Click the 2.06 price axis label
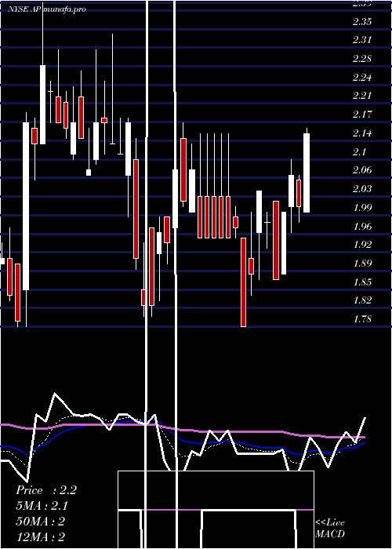 coord(362,170)
